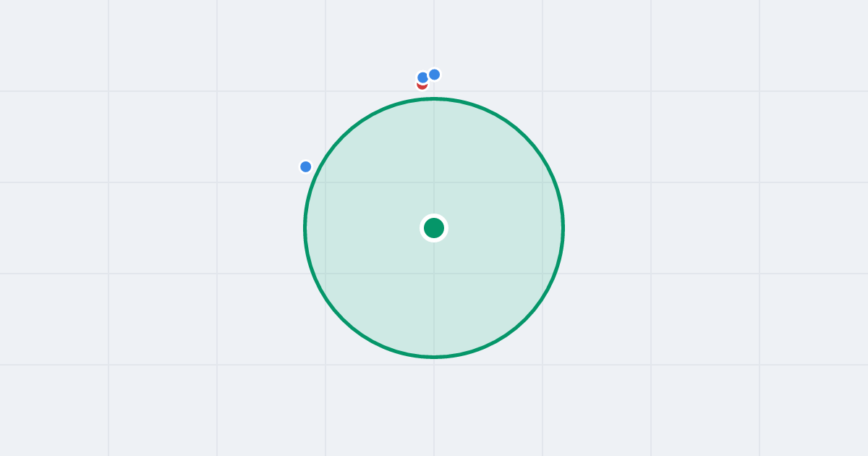
Task: Click the green circle outline at its topmost point
Action: click(434, 99)
